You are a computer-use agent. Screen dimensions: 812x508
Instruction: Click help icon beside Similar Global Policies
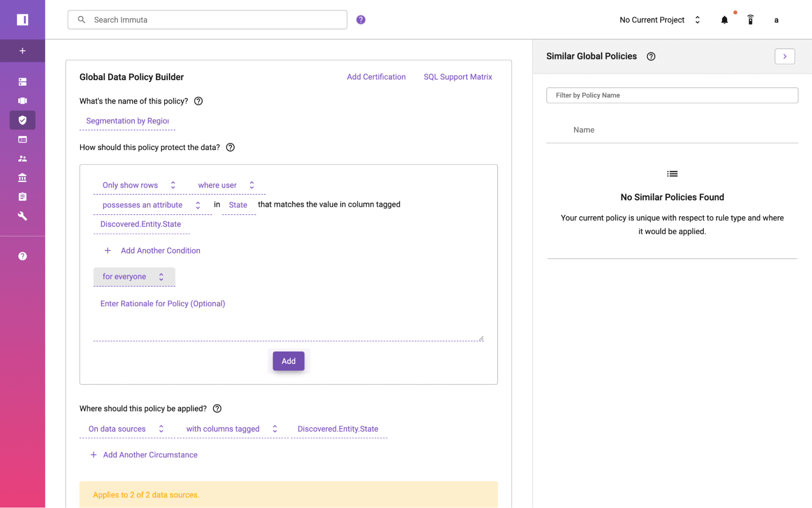pos(651,56)
